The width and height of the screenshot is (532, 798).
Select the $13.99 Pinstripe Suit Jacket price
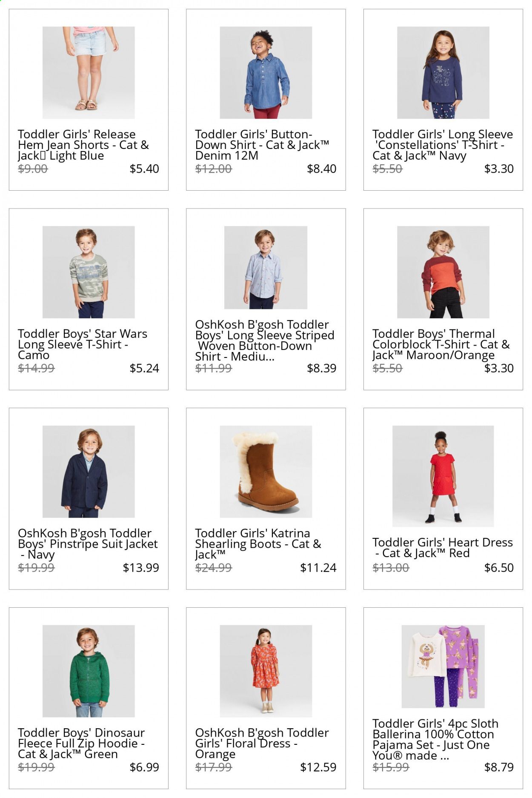pos(141,568)
